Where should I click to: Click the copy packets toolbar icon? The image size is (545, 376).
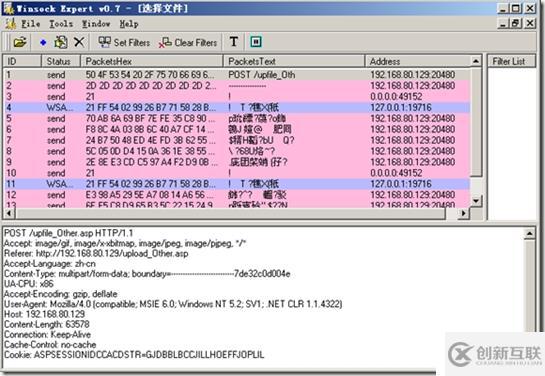[61, 42]
